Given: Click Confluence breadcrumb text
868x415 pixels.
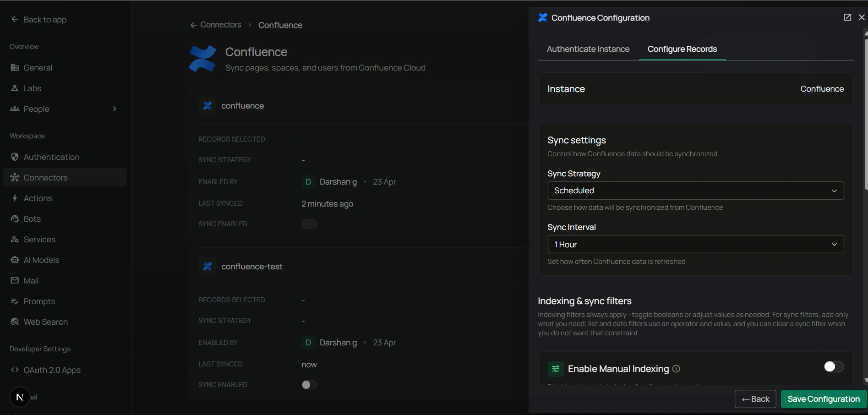Looking at the screenshot, I should pos(280,25).
